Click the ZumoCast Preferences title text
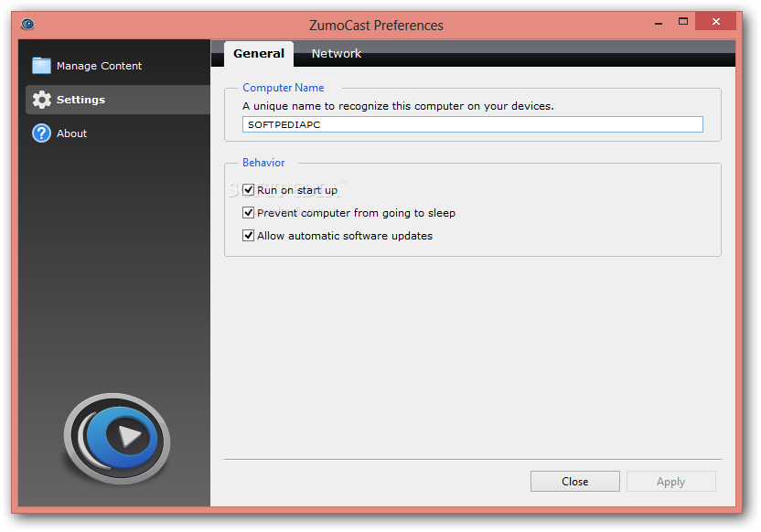Screen dimensions: 761x532 point(376,26)
